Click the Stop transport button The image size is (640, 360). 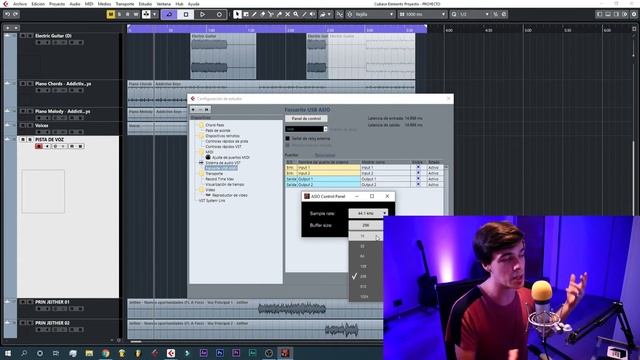pyautogui.click(x=186, y=14)
